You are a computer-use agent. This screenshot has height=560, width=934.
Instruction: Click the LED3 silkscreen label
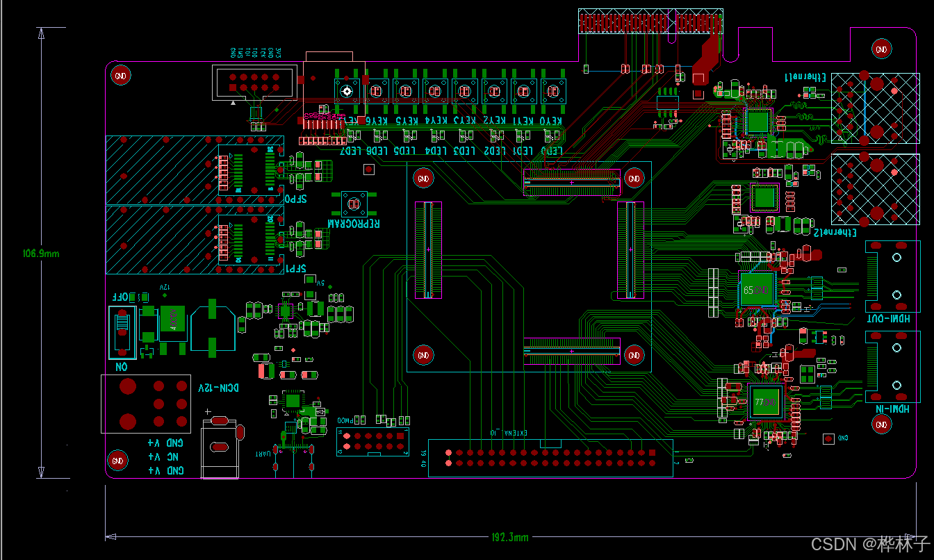coord(464,151)
